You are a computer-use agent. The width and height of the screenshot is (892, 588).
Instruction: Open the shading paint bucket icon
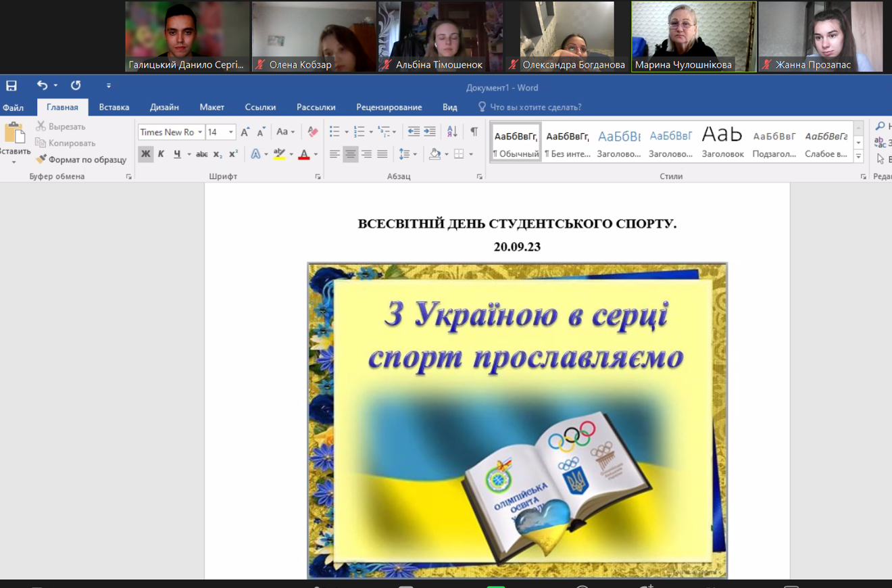tap(435, 154)
